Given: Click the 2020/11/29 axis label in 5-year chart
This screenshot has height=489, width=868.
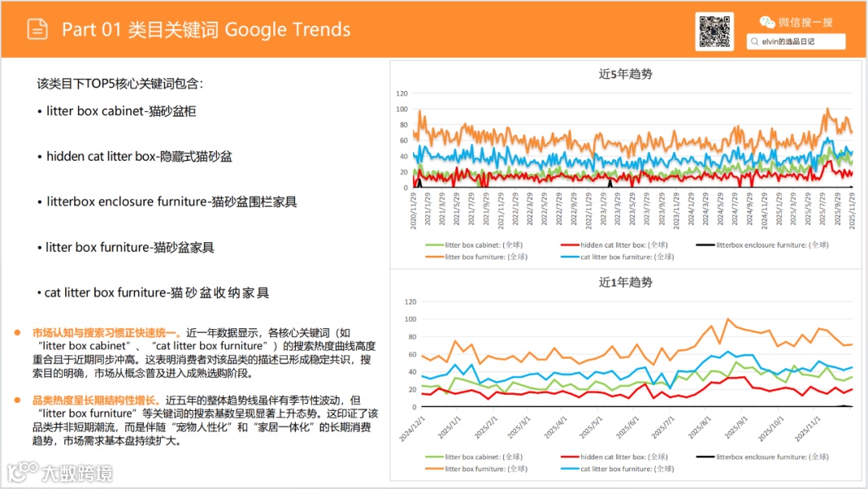Looking at the screenshot, I should (413, 211).
